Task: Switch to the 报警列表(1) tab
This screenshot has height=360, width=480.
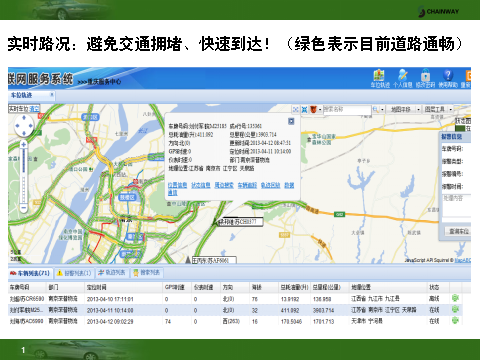Action: pyautogui.click(x=74, y=273)
